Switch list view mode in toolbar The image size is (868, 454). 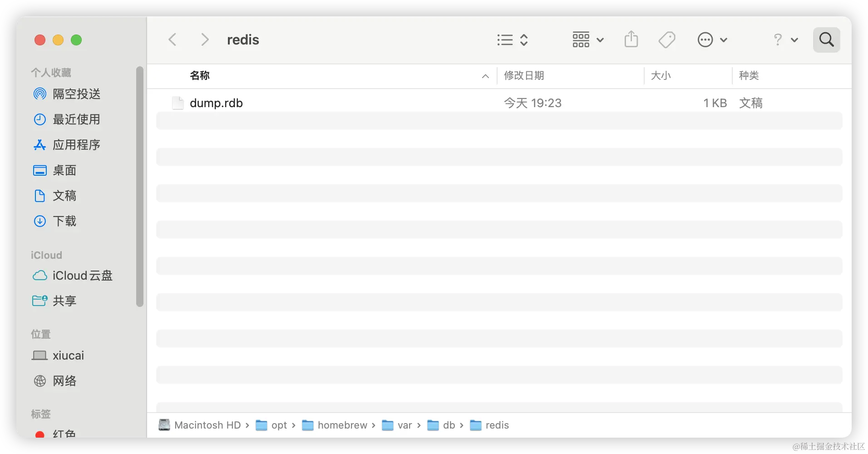[513, 40]
